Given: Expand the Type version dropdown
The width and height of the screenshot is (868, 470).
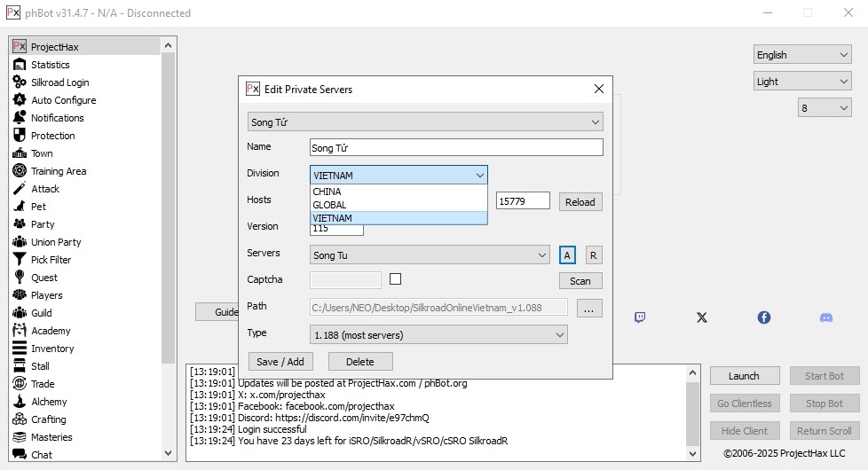Looking at the screenshot, I should click(438, 334).
